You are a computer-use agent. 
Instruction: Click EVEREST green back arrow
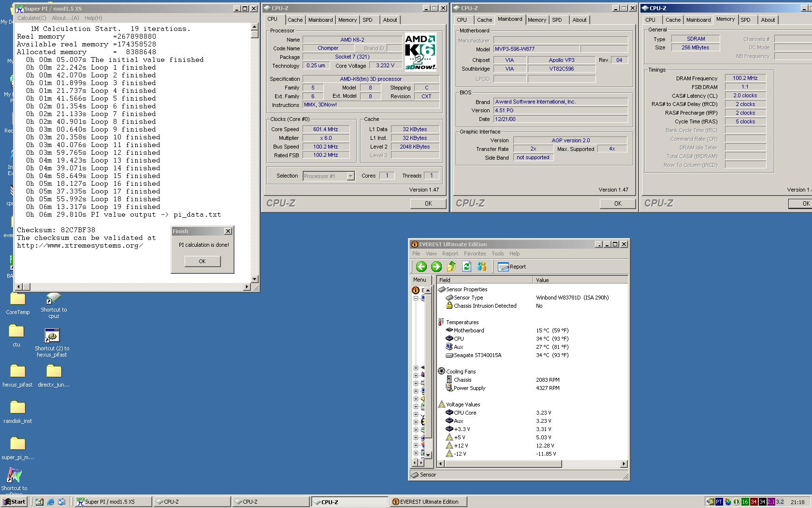421,267
